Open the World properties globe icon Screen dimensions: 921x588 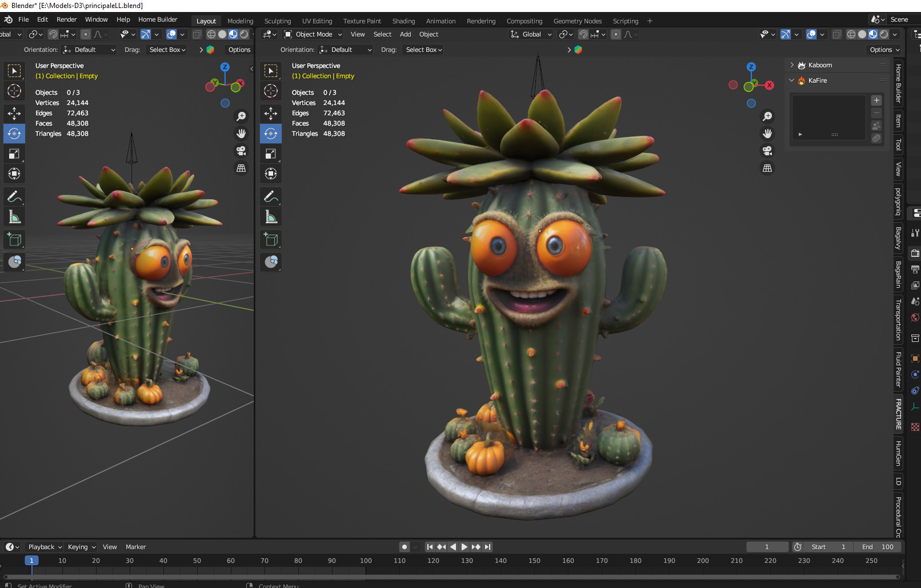point(915,317)
